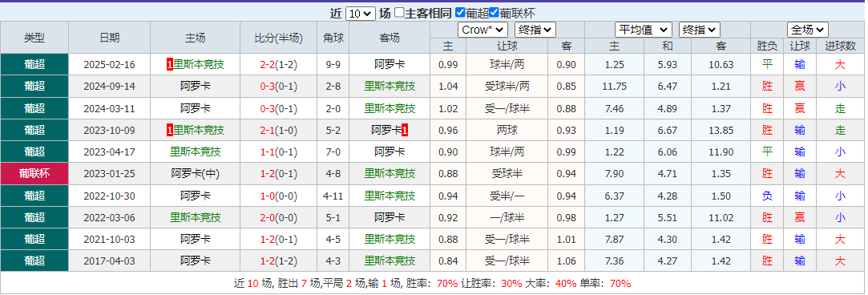
Task: Click the 受半/一 handicap cell
Action: (x=507, y=196)
